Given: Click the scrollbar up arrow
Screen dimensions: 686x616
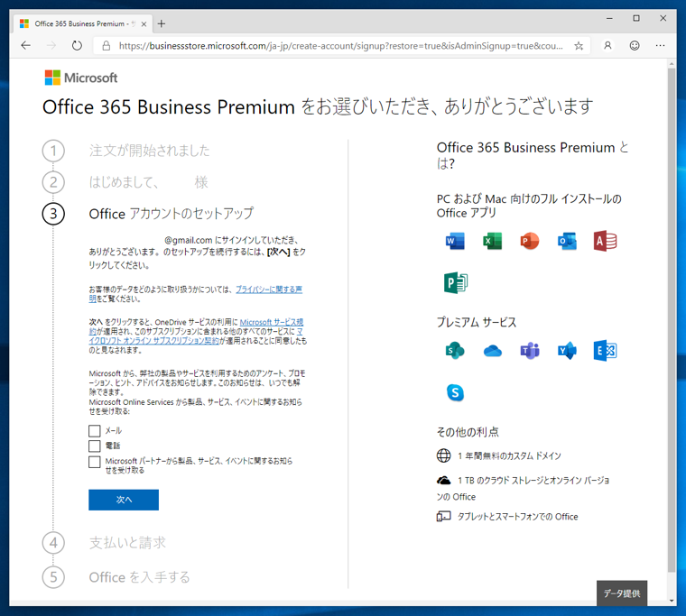Looking at the screenshot, I should [x=672, y=64].
